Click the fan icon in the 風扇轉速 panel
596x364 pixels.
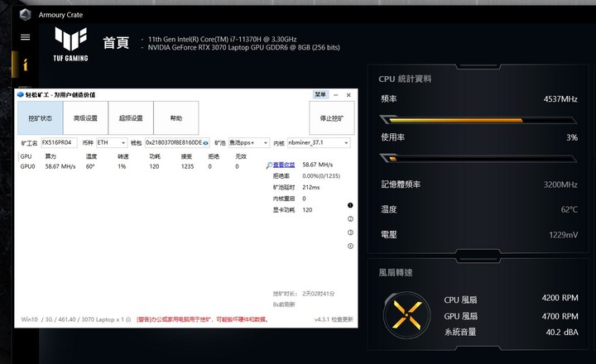click(407, 315)
